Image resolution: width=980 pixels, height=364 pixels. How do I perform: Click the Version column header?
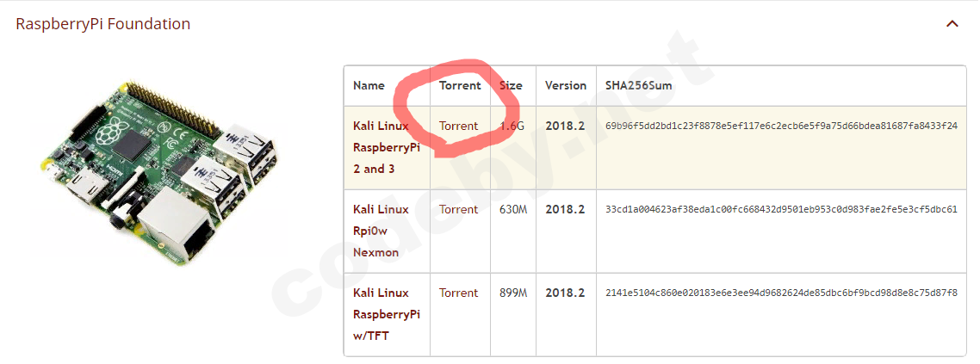566,85
